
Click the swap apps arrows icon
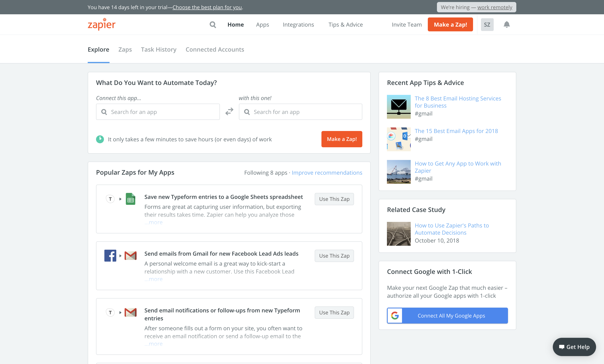pos(229,112)
